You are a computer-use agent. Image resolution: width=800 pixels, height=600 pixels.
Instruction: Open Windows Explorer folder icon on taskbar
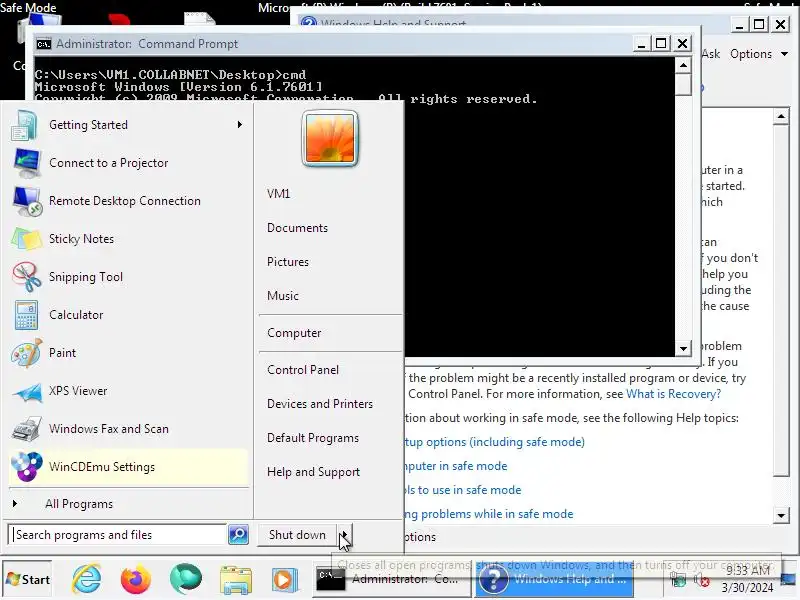(235, 581)
